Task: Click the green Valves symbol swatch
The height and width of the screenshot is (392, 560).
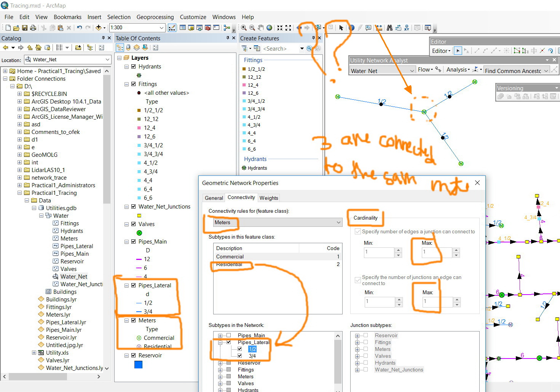Action: tap(139, 233)
